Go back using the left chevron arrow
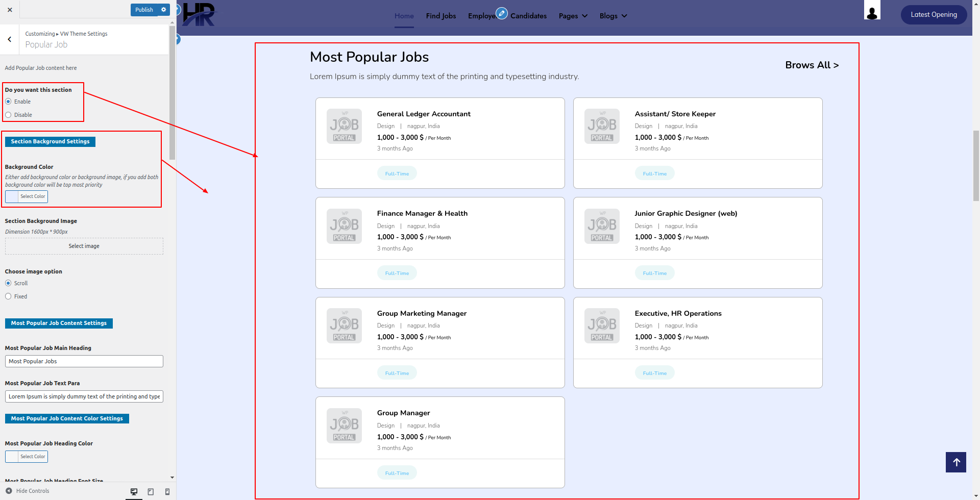Viewport: 980px width, 500px height. click(x=10, y=39)
